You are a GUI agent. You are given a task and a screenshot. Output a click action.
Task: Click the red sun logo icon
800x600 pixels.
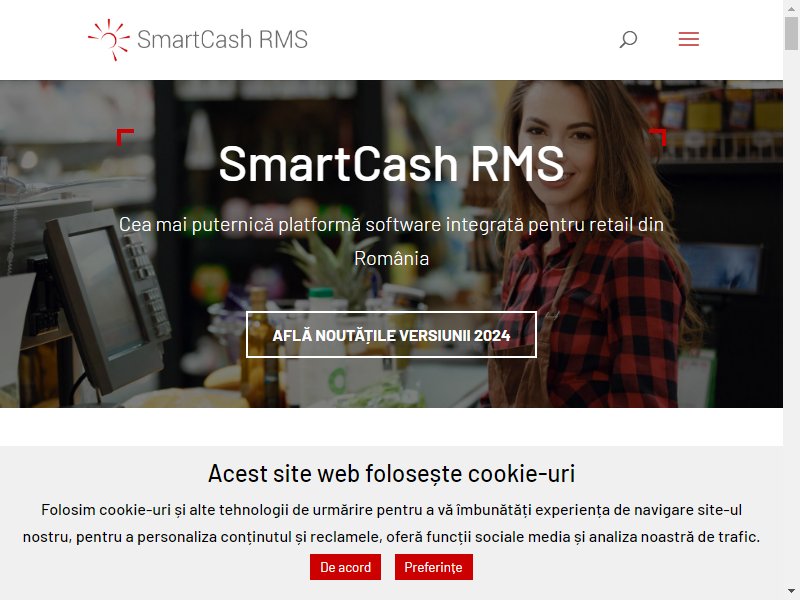click(x=109, y=39)
